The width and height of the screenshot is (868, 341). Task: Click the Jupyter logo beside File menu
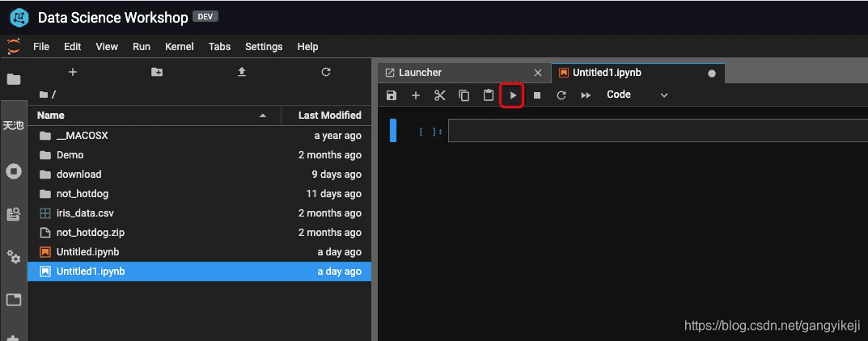pyautogui.click(x=14, y=46)
